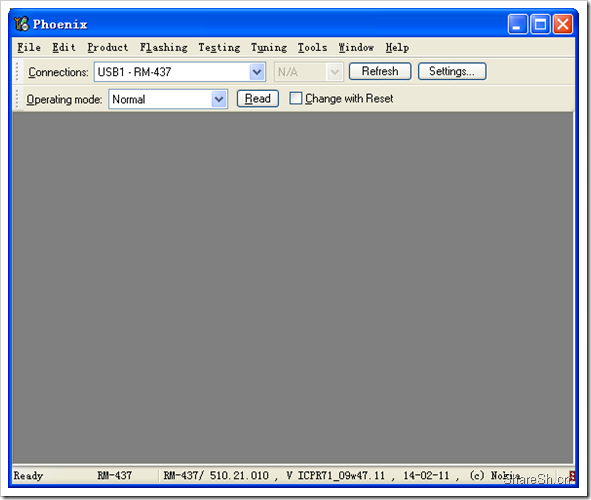
Task: Click the Connections toolbar drag handle
Action: click(17, 72)
